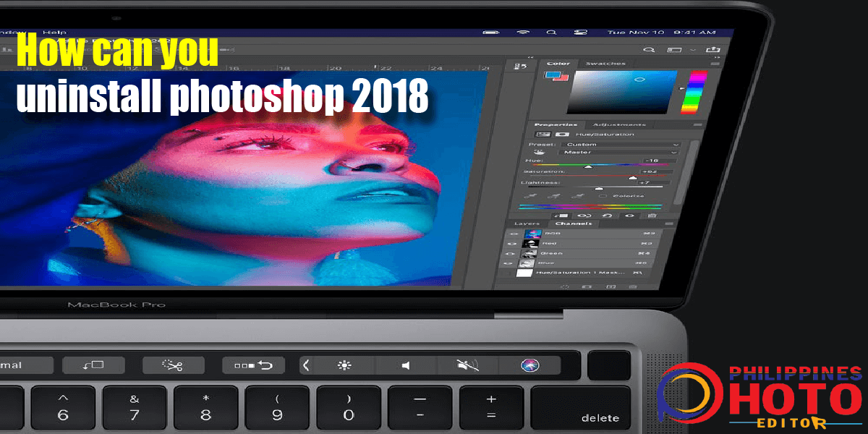Enable the Colorize checkbox

[x=603, y=196]
